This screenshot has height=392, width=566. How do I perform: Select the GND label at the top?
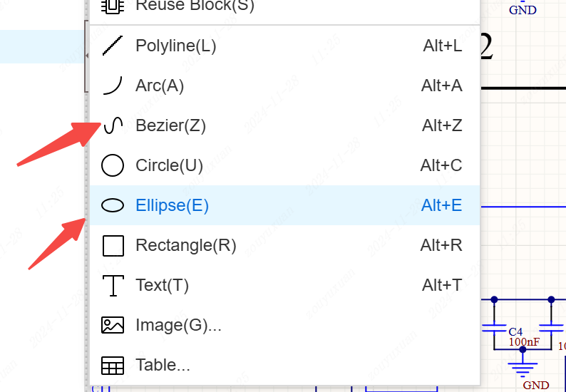pos(523,11)
